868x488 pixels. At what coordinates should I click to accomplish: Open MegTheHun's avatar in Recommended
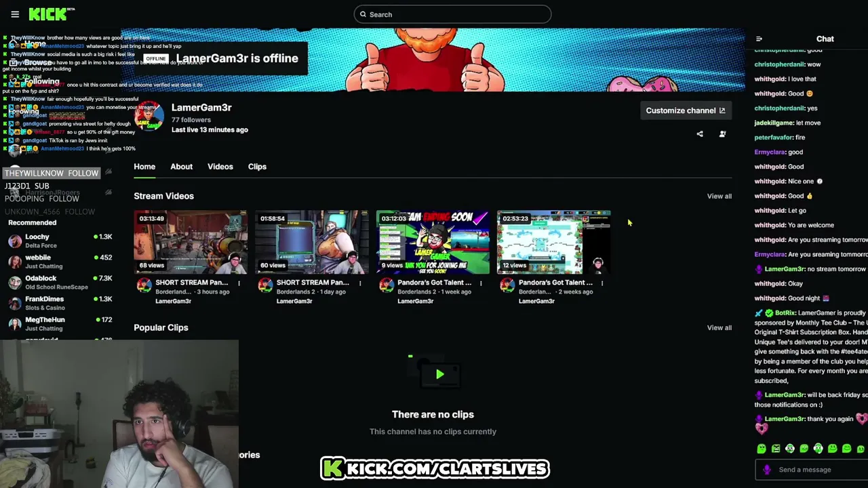[x=14, y=323]
